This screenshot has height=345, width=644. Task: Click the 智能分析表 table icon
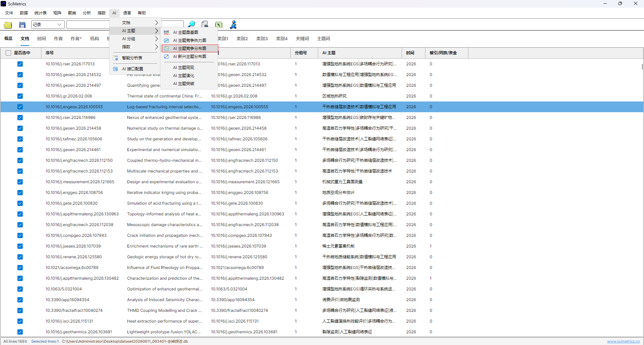pos(115,58)
